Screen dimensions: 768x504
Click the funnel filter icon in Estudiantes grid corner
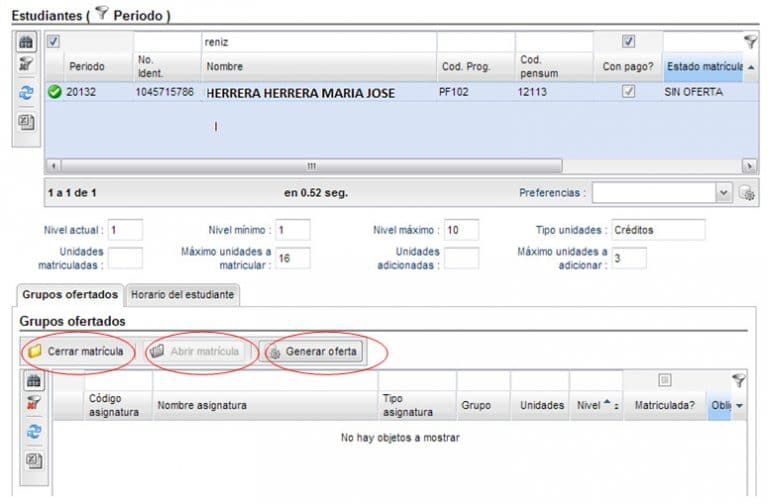[x=750, y=42]
